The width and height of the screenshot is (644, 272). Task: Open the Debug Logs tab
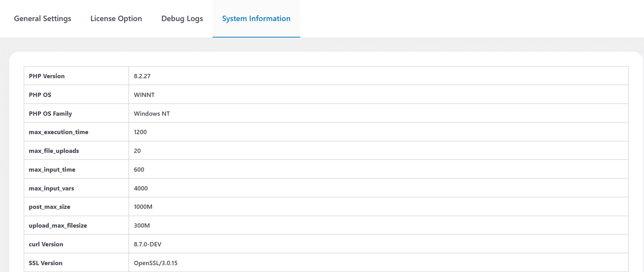pos(182,18)
